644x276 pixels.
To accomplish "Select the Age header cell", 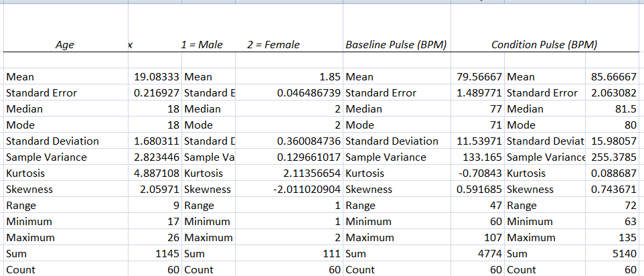I will coord(65,45).
